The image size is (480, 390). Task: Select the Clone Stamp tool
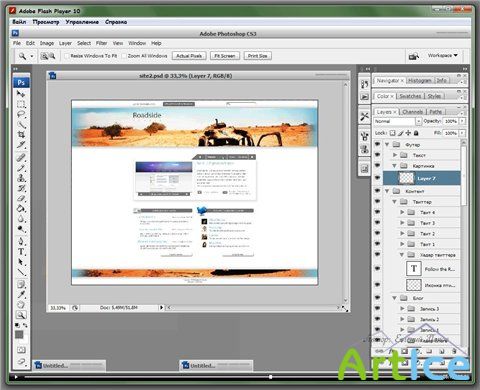(21, 178)
